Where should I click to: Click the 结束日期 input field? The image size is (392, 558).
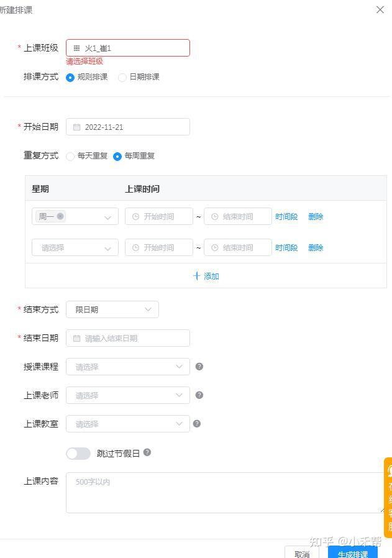pyautogui.click(x=128, y=338)
